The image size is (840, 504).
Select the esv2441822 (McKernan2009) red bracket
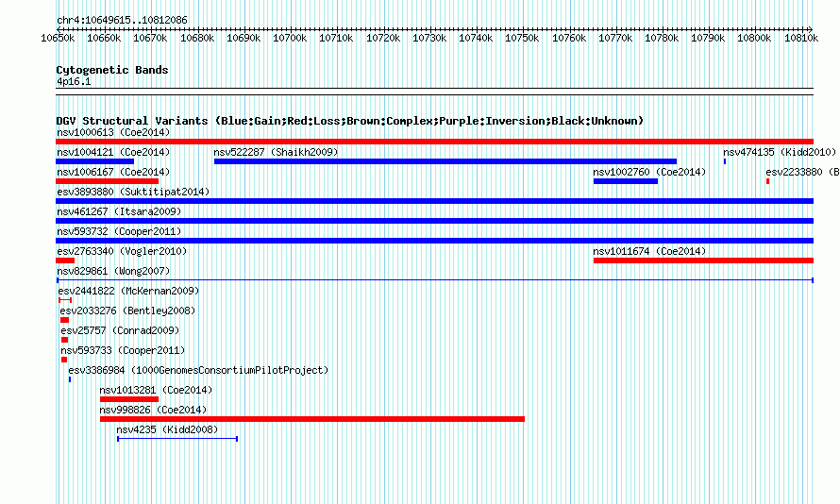[65, 300]
